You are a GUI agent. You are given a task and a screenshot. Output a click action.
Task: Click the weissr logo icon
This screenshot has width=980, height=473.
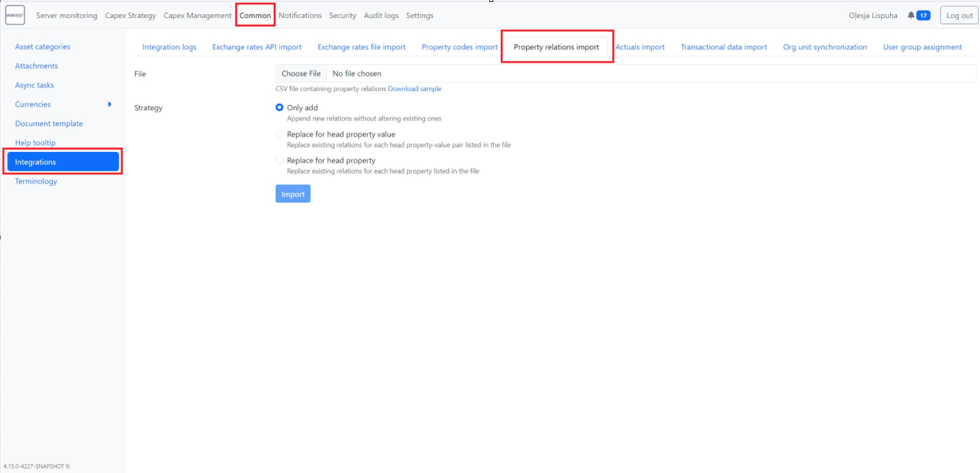pyautogui.click(x=15, y=15)
